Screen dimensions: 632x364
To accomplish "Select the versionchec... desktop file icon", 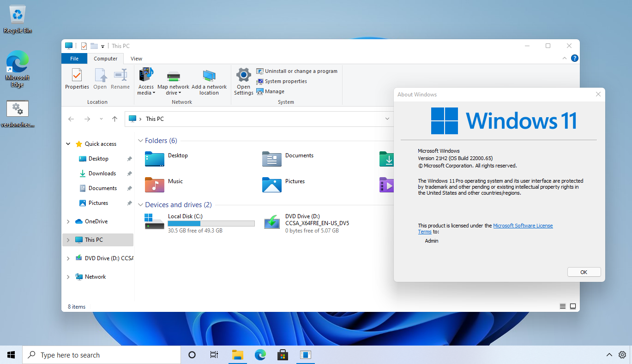I will pos(18,114).
